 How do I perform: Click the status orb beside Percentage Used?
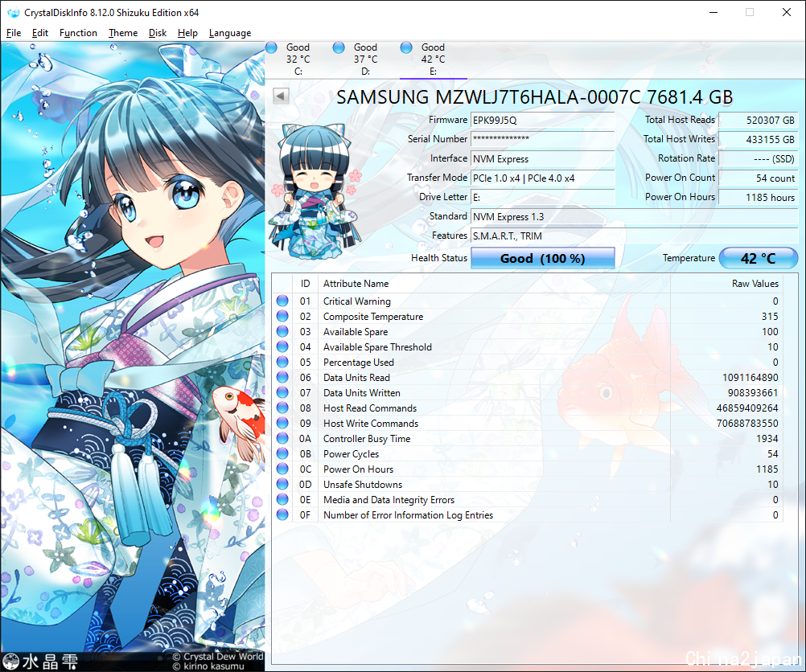click(282, 363)
